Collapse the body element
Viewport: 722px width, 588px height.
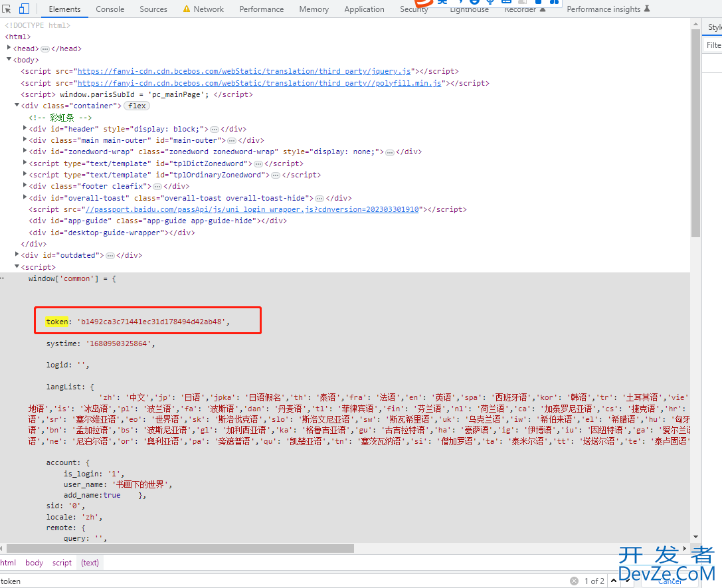coord(9,59)
